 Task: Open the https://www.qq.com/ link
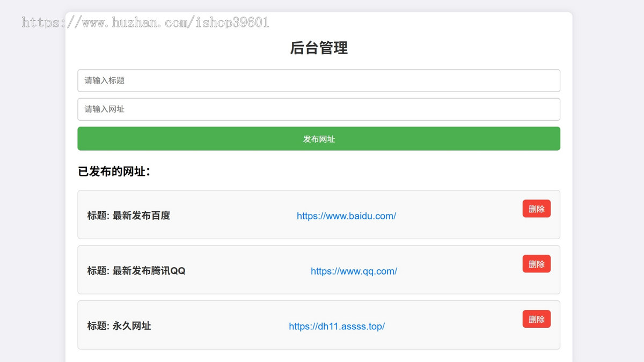pos(354,271)
